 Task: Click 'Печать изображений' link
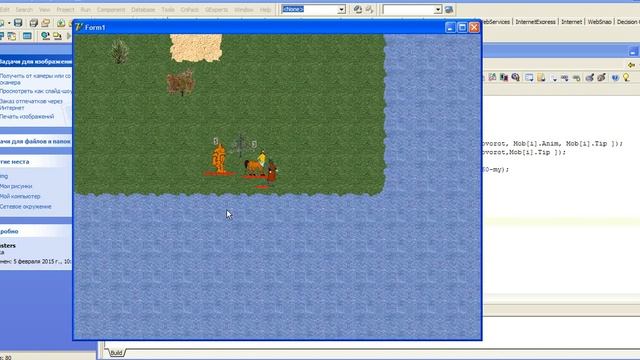point(27,116)
